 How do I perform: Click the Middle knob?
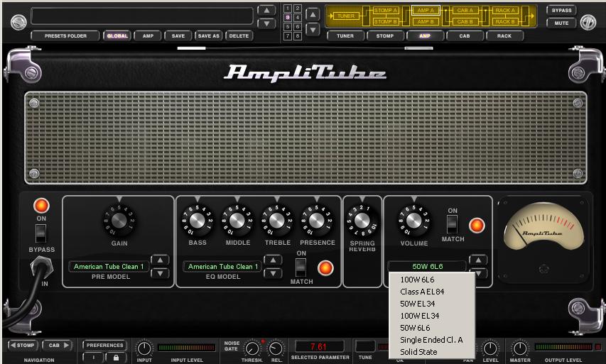click(x=237, y=221)
